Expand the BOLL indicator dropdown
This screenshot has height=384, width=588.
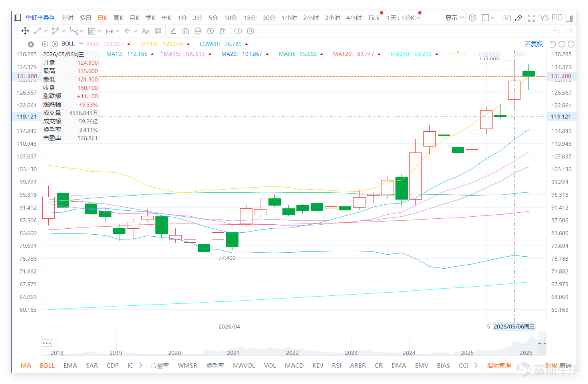(x=81, y=44)
